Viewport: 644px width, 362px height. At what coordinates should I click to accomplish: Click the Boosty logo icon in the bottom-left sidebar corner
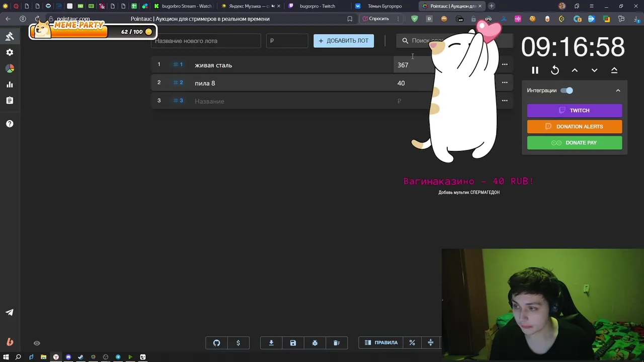tap(10, 342)
